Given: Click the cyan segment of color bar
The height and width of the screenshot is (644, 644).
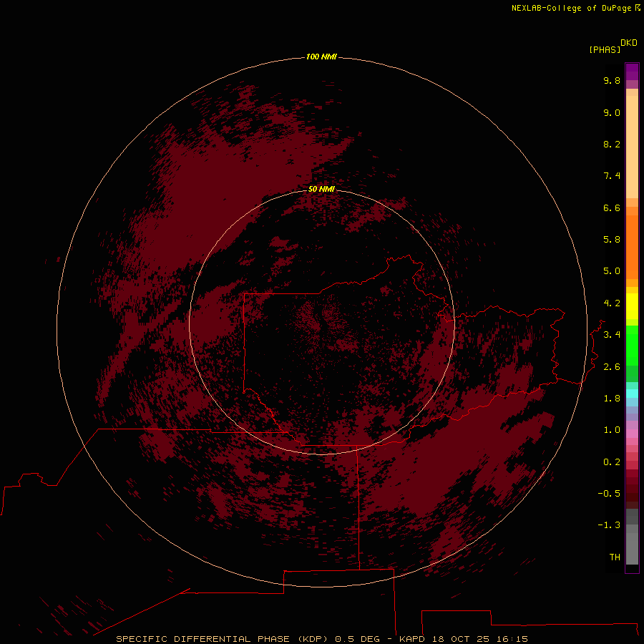Looking at the screenshot, I should (632, 394).
